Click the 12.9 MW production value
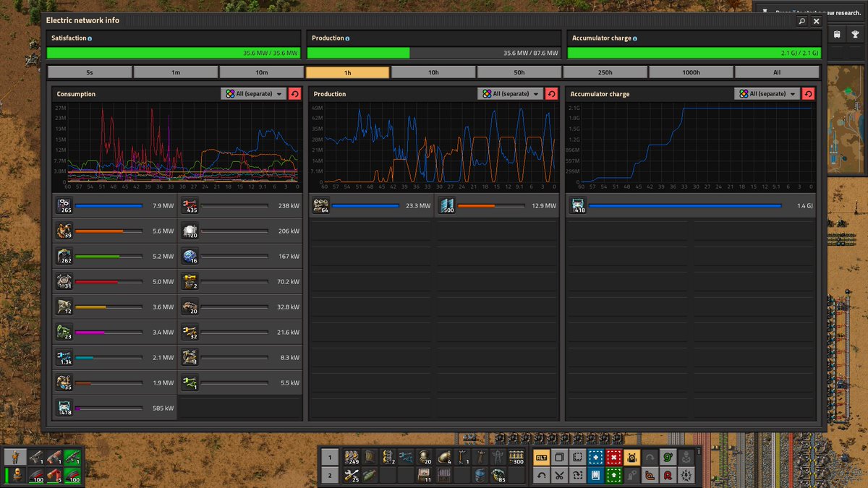 pos(544,206)
